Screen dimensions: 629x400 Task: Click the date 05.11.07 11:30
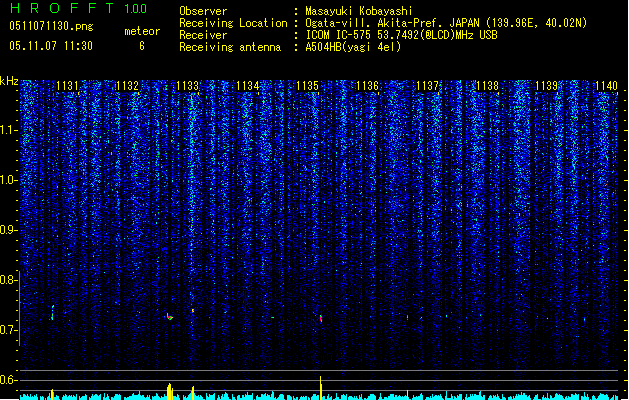click(51, 46)
